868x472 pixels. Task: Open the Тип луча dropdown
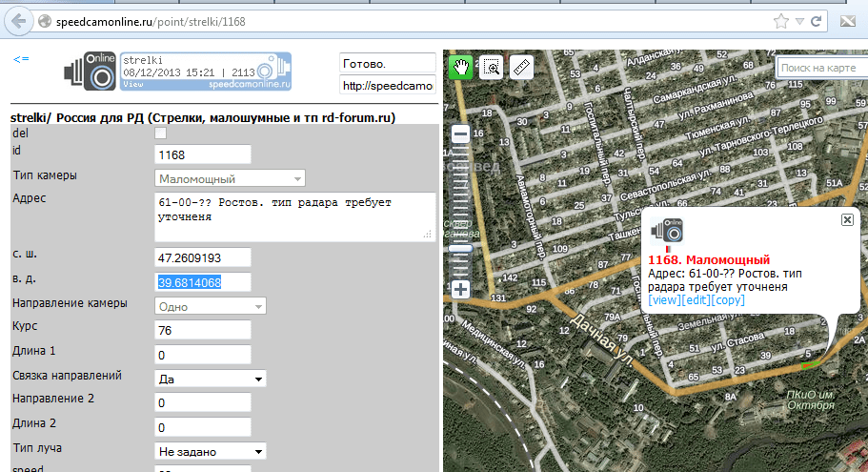click(210, 451)
